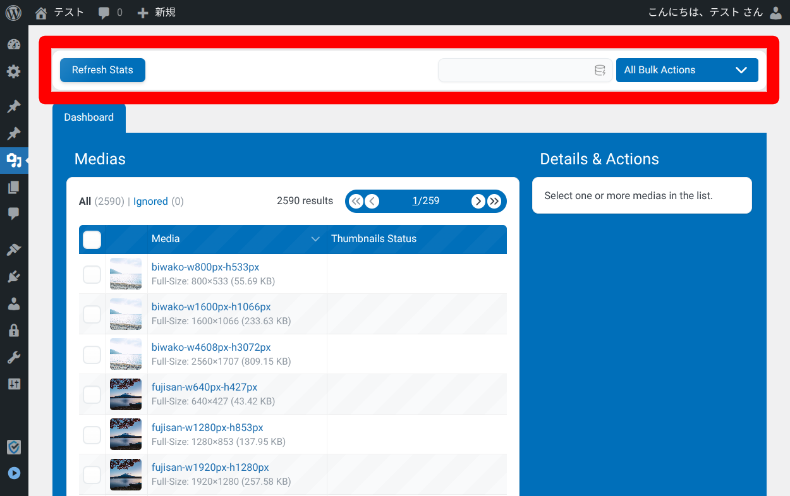790x496 pixels.
Task: Open the All Bulk Actions dropdown
Action: pos(687,70)
